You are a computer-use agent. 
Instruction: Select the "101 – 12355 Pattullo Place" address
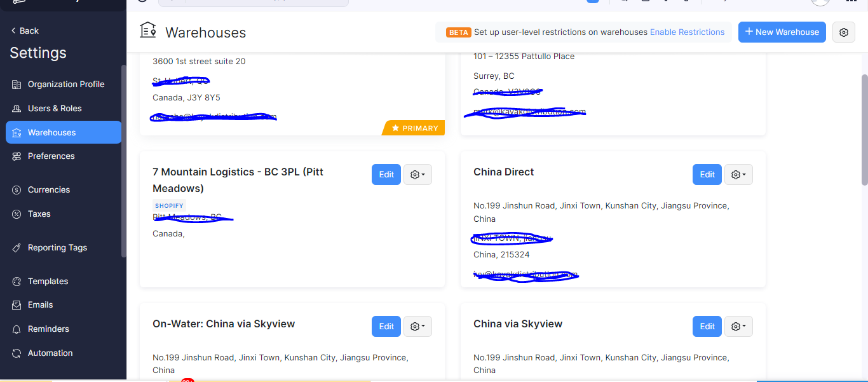tap(524, 57)
